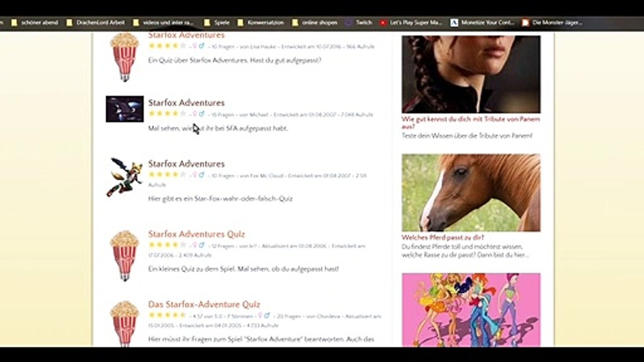Screen dimensions: 644x362
Task: Click gender symbols in Fox Mc Cloud's quiz row
Action: pos(198,175)
